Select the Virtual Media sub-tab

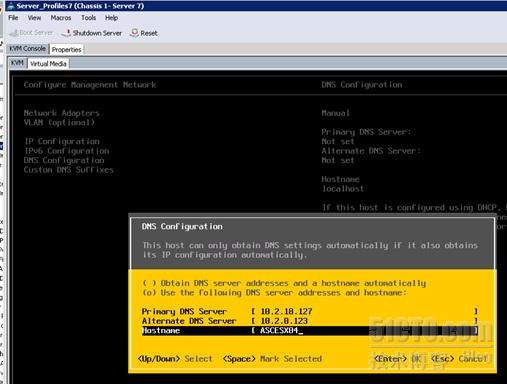pyautogui.click(x=48, y=64)
